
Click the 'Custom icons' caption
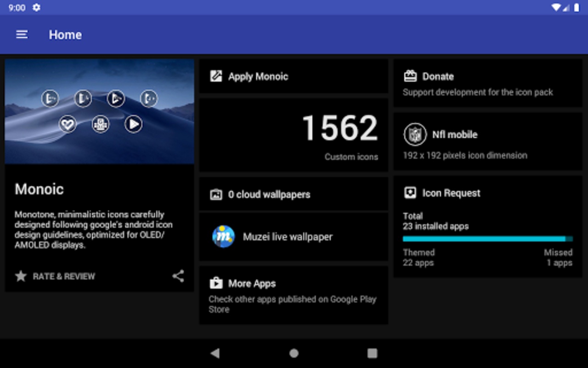click(351, 157)
